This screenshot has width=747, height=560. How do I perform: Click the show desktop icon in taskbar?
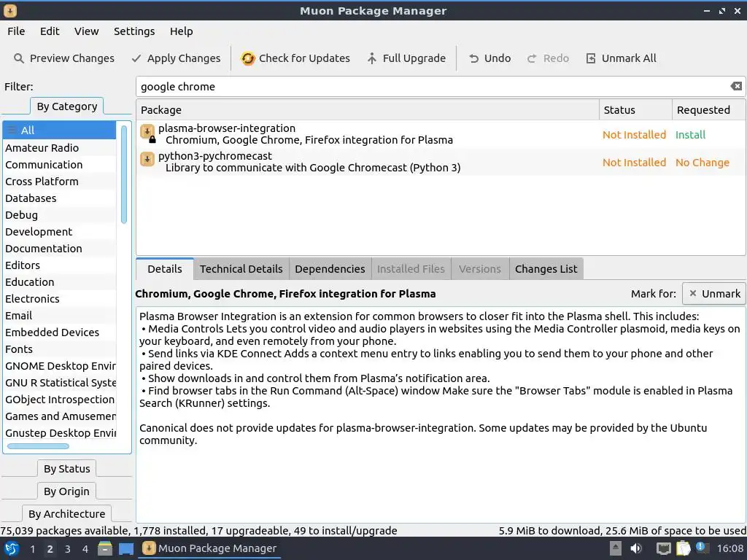pos(125,548)
